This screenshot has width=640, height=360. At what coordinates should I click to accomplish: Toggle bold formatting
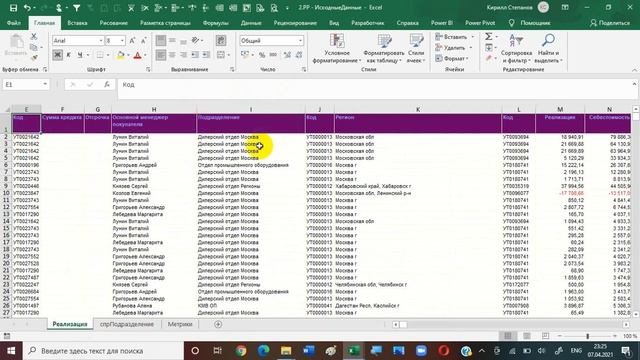point(58,55)
